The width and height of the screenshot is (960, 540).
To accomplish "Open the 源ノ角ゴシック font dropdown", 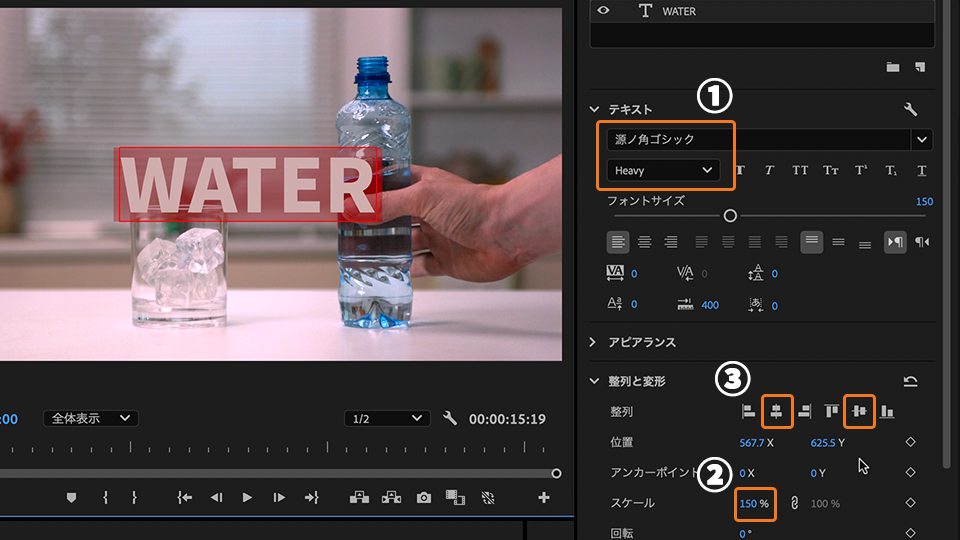I will tap(921, 140).
